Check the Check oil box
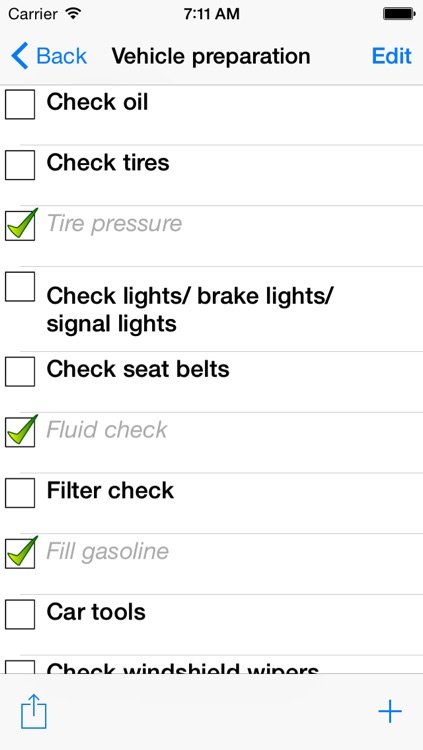This screenshot has width=423, height=750. (20, 104)
